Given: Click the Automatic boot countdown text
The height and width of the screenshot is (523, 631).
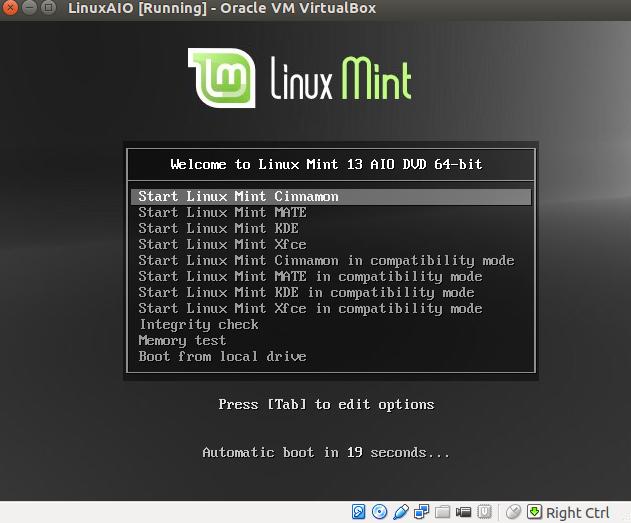Looking at the screenshot, I should pyautogui.click(x=326, y=453).
